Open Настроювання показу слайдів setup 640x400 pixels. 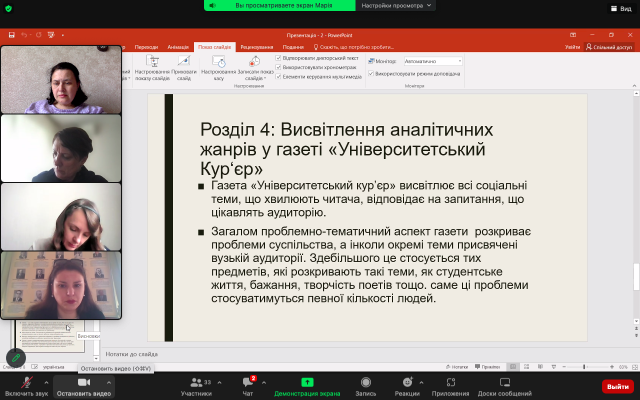tap(152, 68)
